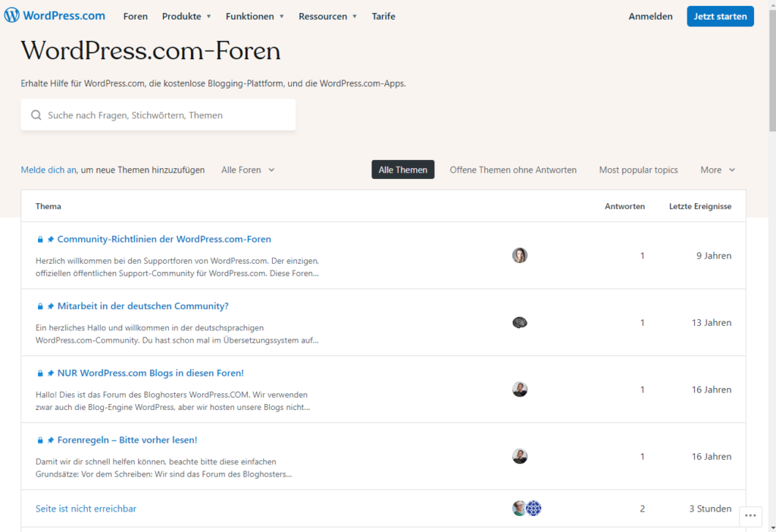This screenshot has width=776, height=532.
Task: Open the three-dots floating menu button
Action: coord(750,515)
